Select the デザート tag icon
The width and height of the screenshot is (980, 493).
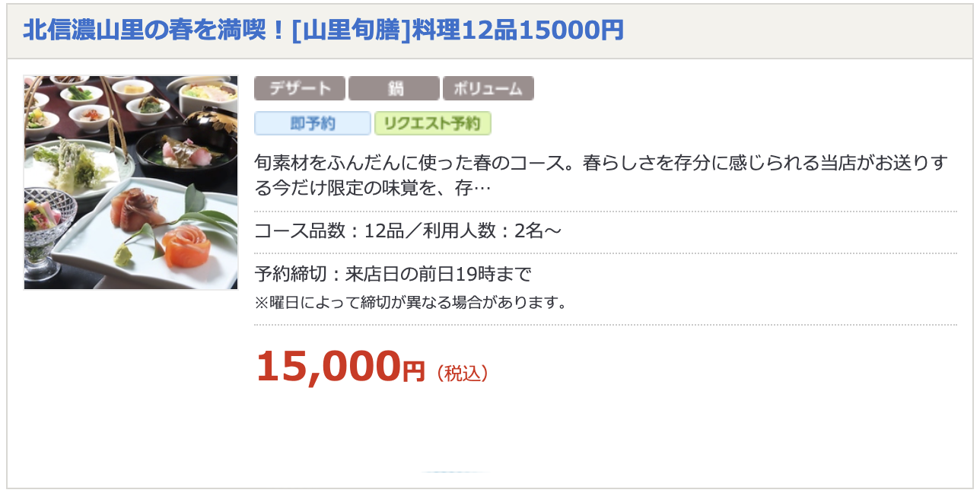click(300, 88)
